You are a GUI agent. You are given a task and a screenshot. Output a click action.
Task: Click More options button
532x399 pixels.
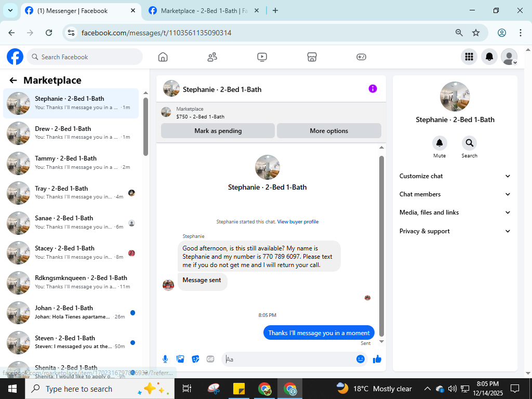point(329,130)
